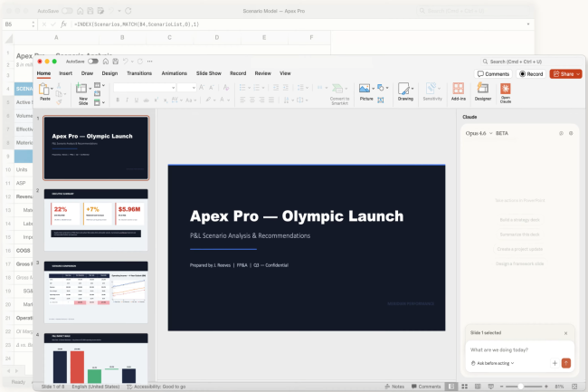Expand the Opus 4.6 model dropdown
Viewport: 588px width, 392px height.
[479, 133]
